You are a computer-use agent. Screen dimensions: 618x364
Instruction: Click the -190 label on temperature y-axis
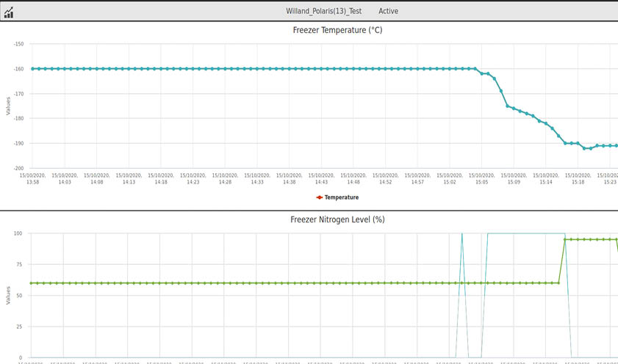[x=18, y=143]
